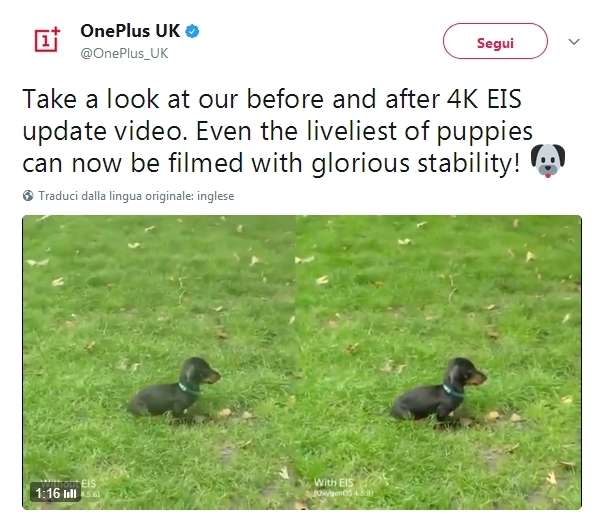Translate tweet via Traduci dalla lingua originale
Screen dimensions: 604x530
[x=136, y=196]
